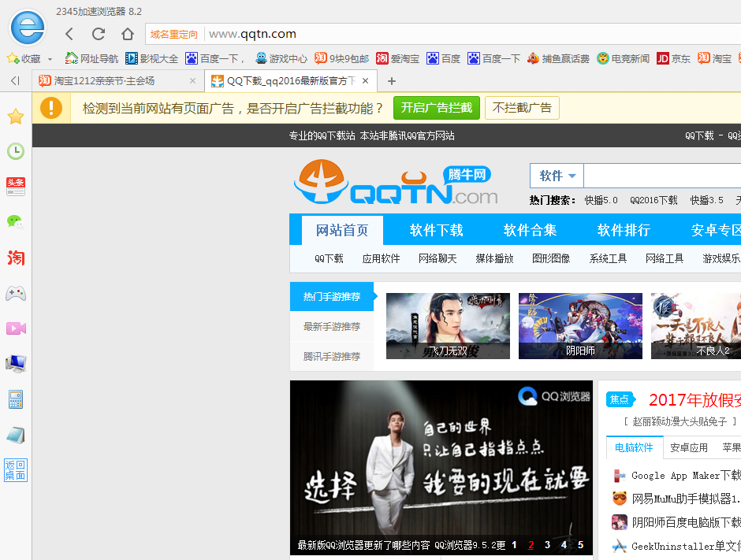This screenshot has height=560, width=741.
Task: Open the 应用软件 subcategory link
Action: pyautogui.click(x=381, y=259)
